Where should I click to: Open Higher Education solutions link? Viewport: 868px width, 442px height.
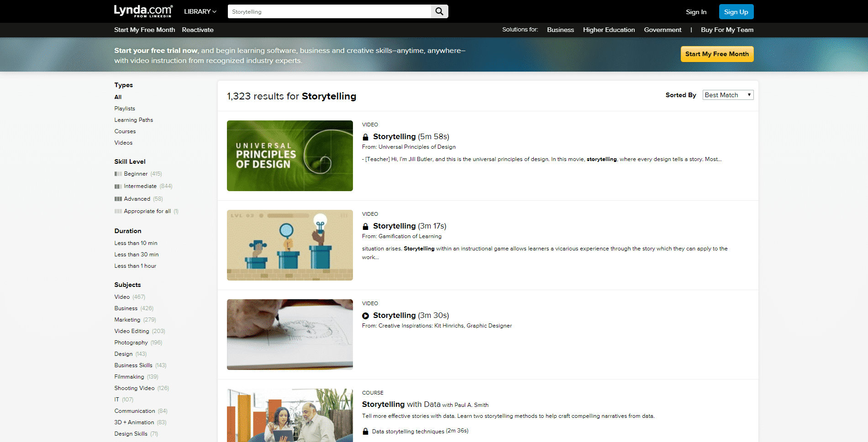point(609,30)
